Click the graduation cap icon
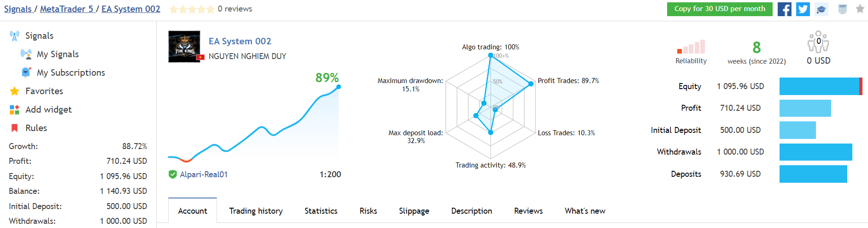Viewport: 868px width, 228px height. point(821,9)
